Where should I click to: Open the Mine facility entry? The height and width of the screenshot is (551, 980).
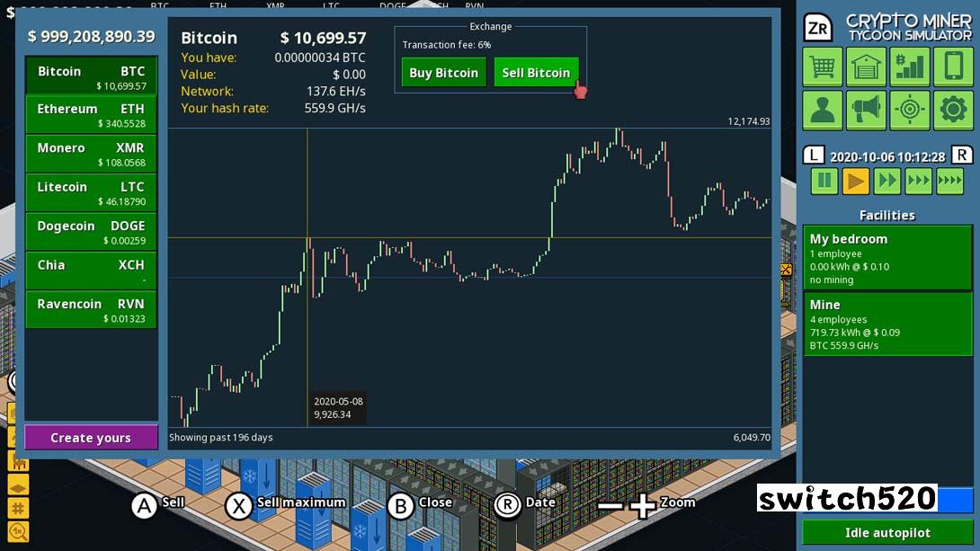point(886,324)
